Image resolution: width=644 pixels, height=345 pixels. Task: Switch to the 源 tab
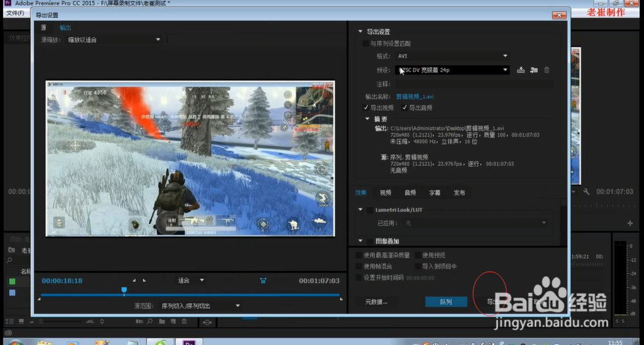coord(44,28)
